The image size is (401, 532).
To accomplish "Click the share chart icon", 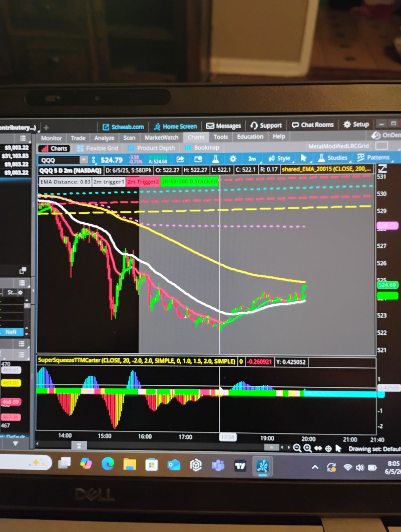I will pyautogui.click(x=180, y=159).
